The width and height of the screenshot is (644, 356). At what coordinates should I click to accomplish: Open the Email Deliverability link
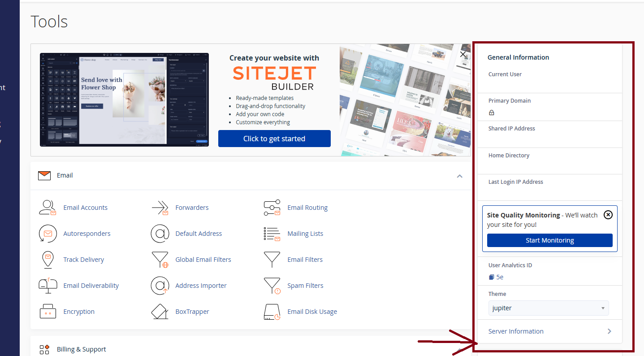pyautogui.click(x=91, y=286)
